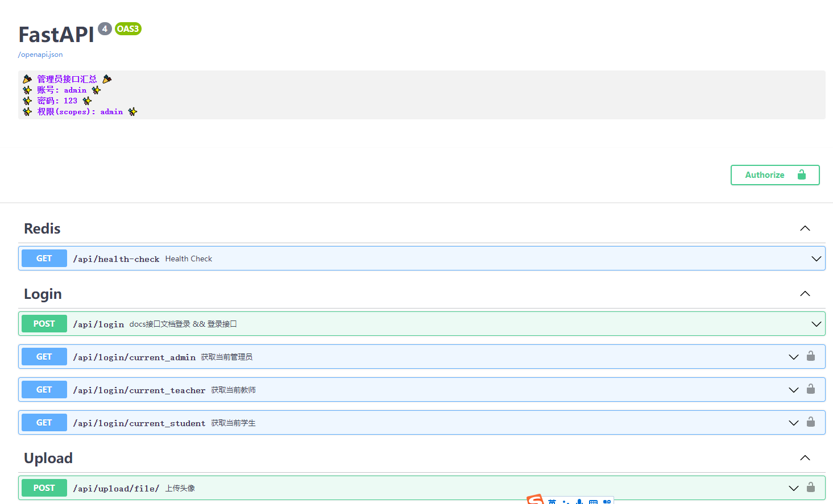Click the lock icon on /api/login/current_teacher
833x504 pixels.
tap(811, 389)
